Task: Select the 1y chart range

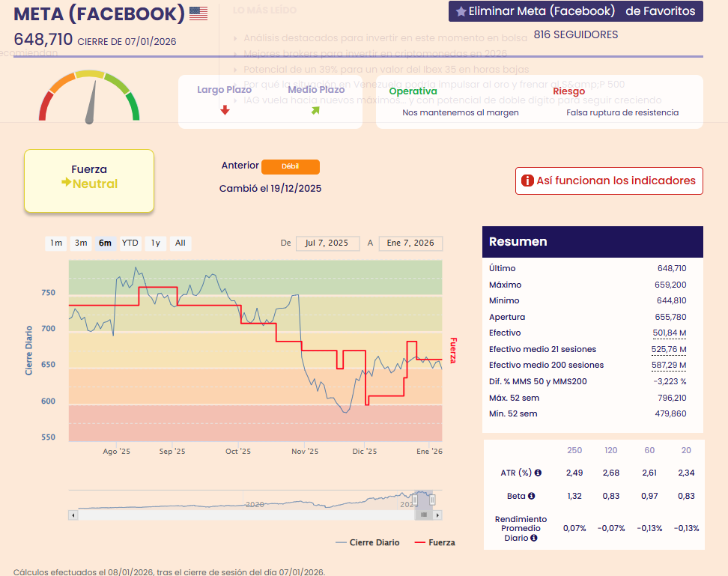Action: pyautogui.click(x=156, y=243)
